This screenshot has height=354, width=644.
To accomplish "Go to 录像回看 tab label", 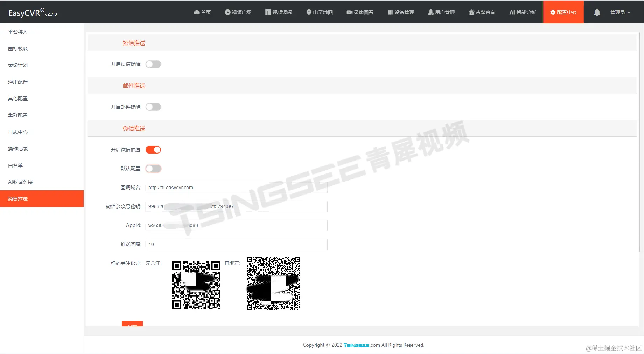I will 363,12.
